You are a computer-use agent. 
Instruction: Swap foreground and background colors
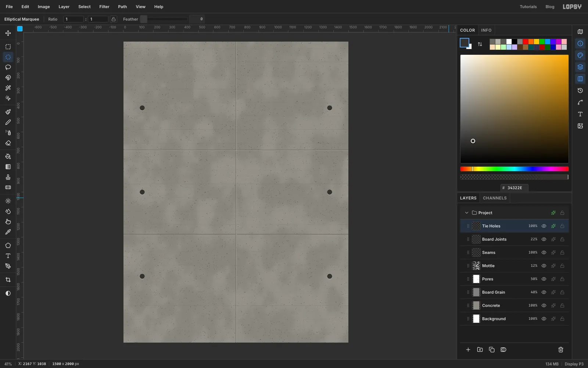point(480,44)
